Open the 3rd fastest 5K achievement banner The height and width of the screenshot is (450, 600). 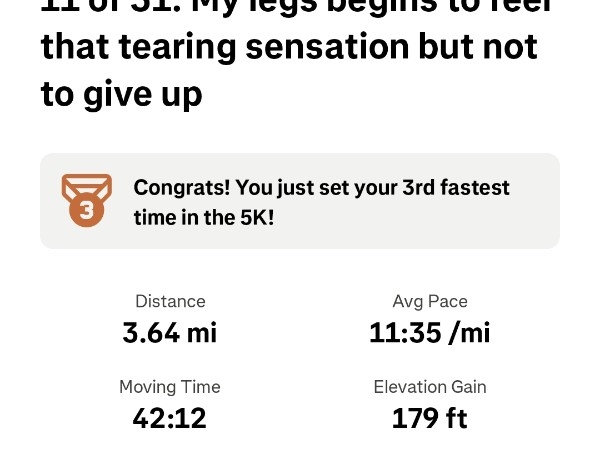click(x=299, y=201)
